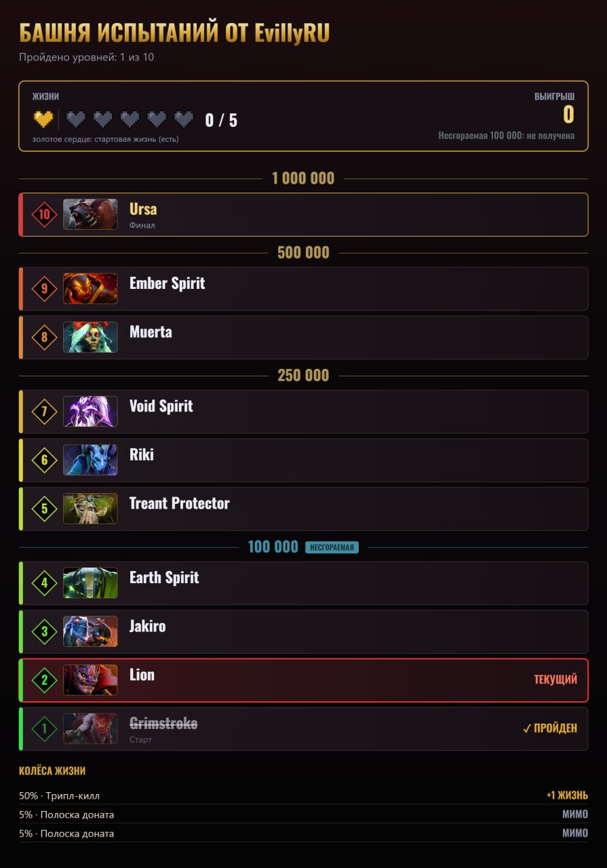
Task: Click the НЕСГОРАЕМАЯ badge near 100 000
Action: [332, 547]
